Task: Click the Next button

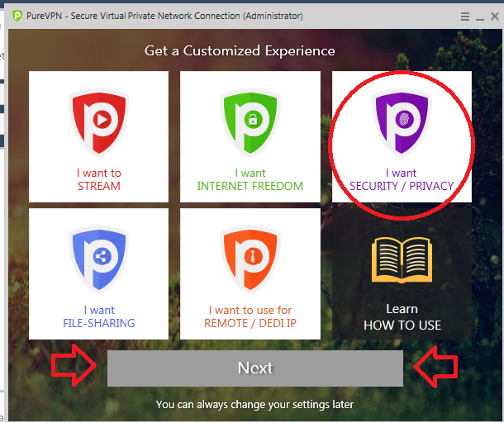Action: point(255,368)
